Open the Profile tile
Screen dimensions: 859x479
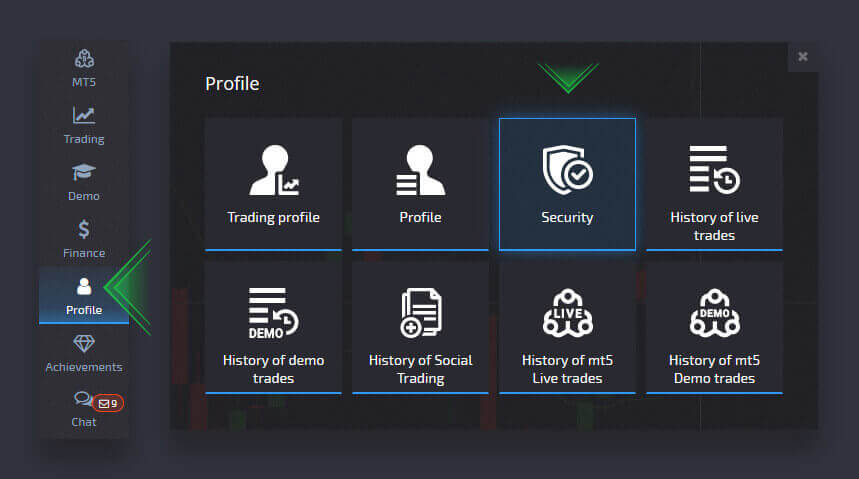[x=420, y=184]
